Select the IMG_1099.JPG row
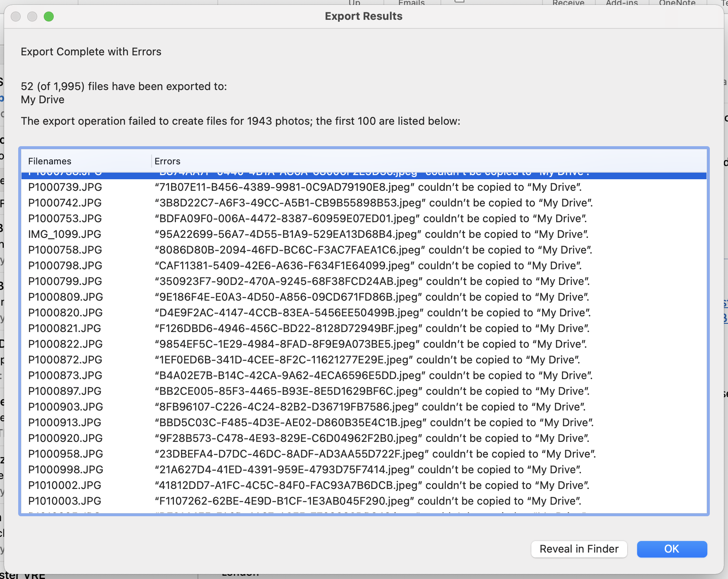728x579 pixels. 364,234
